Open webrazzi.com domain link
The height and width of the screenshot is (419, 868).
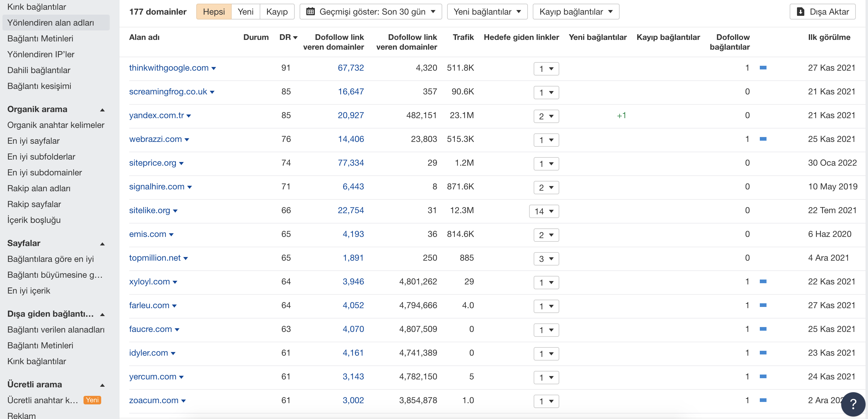click(x=155, y=139)
